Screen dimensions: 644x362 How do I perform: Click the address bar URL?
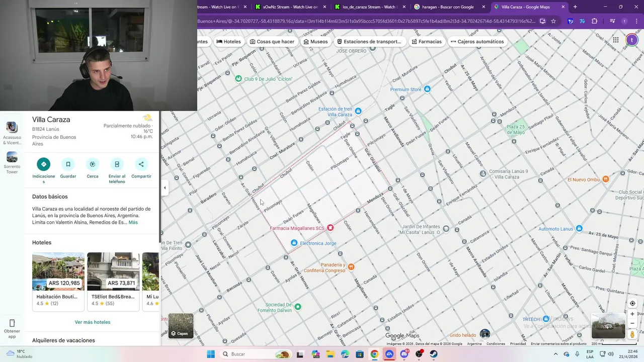point(366,21)
